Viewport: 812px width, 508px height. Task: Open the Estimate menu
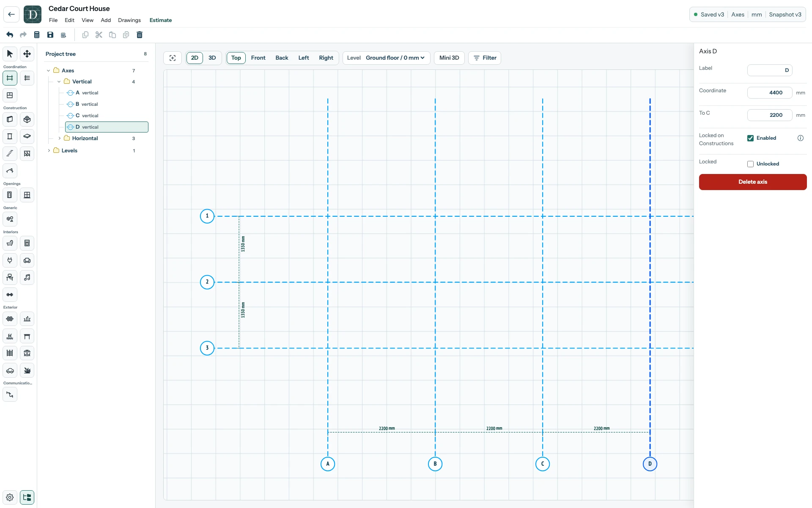[161, 20]
